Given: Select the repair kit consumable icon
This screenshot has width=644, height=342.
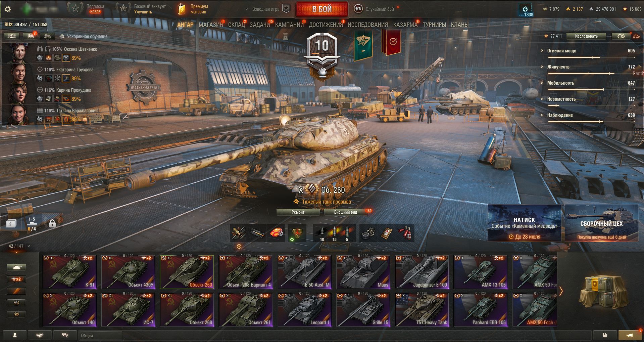Looking at the screenshot, I should pyautogui.click(x=368, y=233).
